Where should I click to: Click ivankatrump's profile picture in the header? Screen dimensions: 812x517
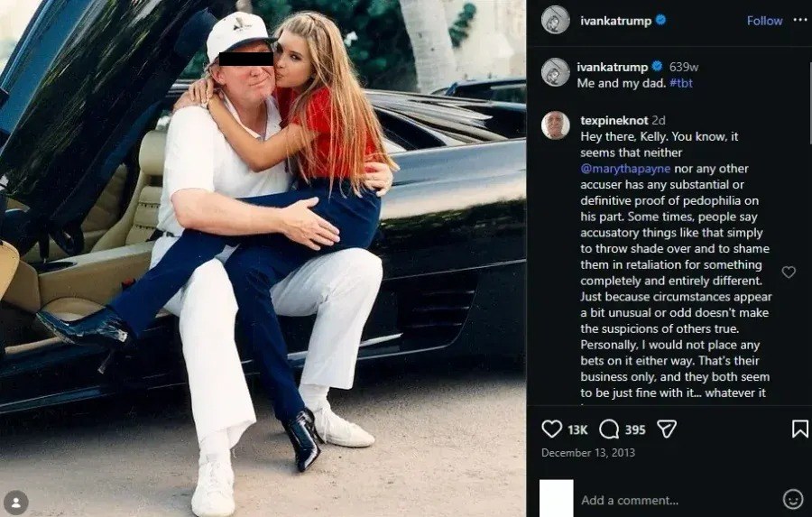pos(555,20)
